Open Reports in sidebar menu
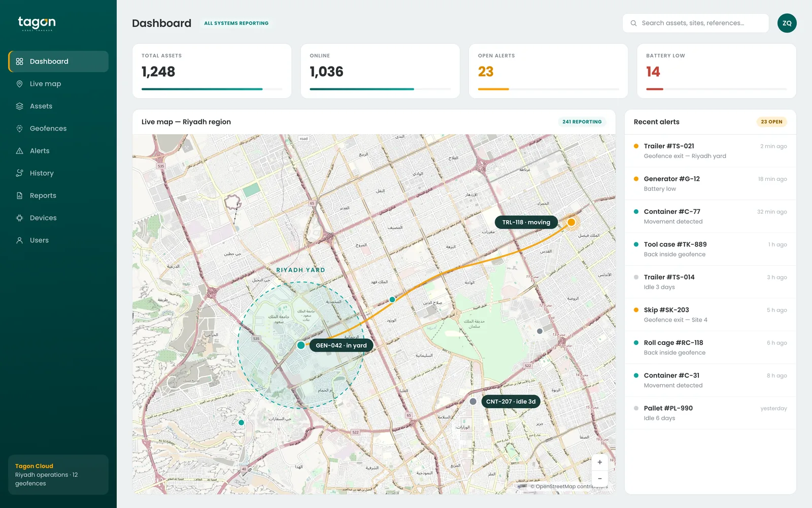 (x=58, y=196)
